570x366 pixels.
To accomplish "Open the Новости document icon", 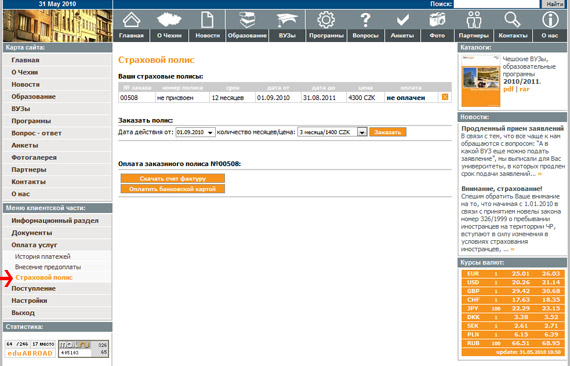I will [x=207, y=20].
